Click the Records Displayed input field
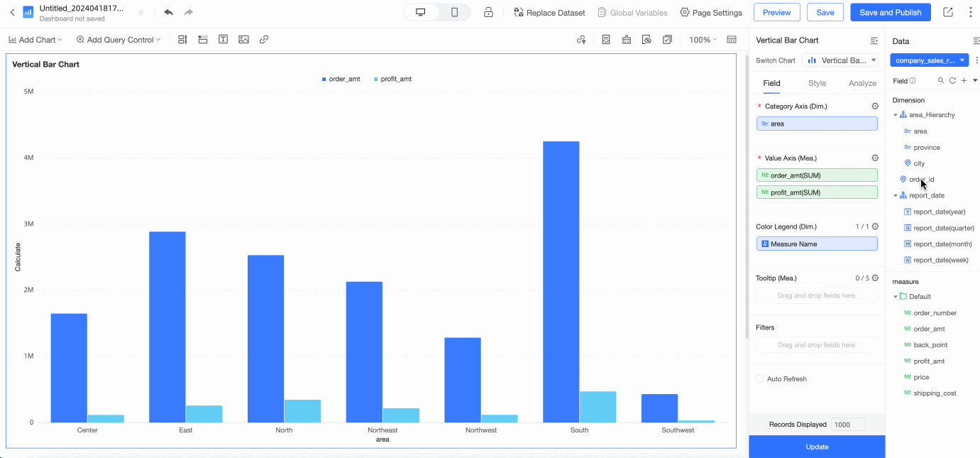Viewport: 980px width, 458px height. coord(848,424)
